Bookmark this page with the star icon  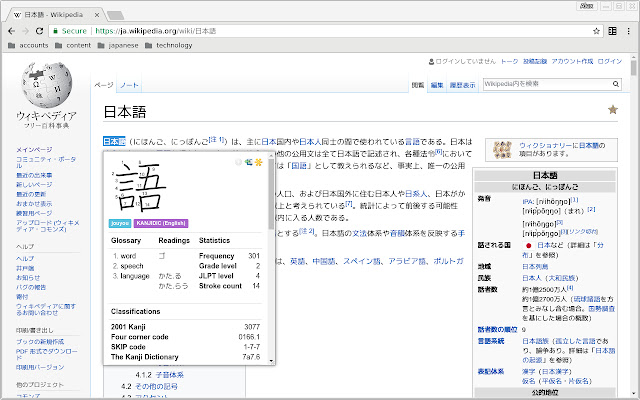[x=595, y=31]
